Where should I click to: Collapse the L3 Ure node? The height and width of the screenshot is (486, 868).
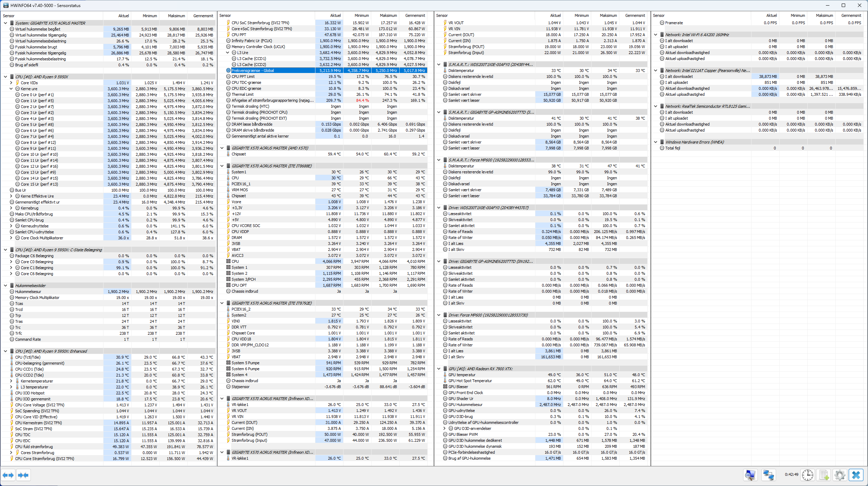click(227, 53)
